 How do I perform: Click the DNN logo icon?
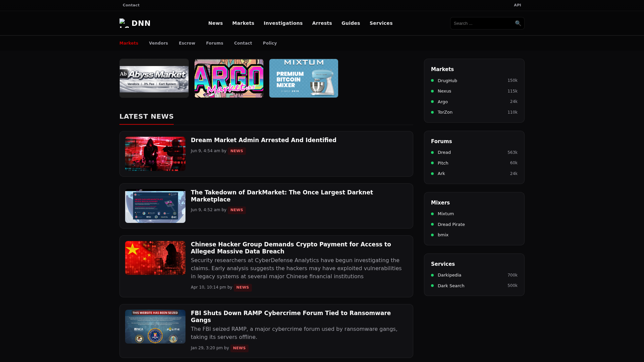[x=124, y=23]
